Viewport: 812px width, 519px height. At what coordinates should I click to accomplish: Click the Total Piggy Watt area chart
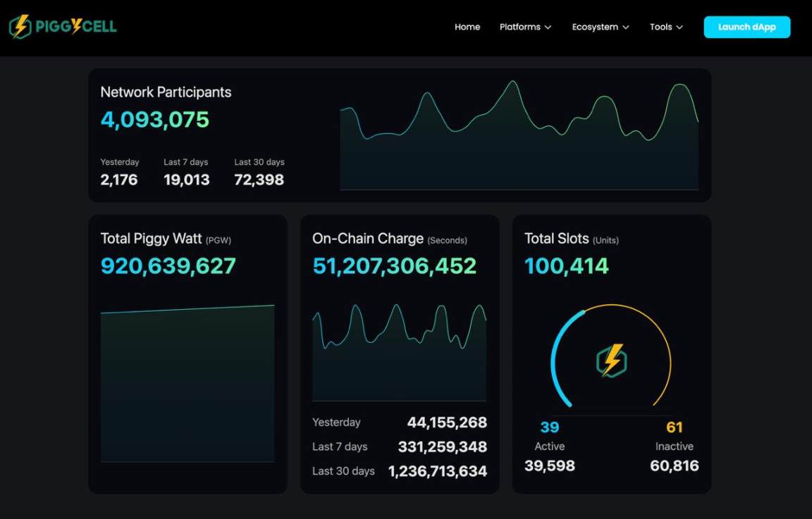(x=187, y=384)
